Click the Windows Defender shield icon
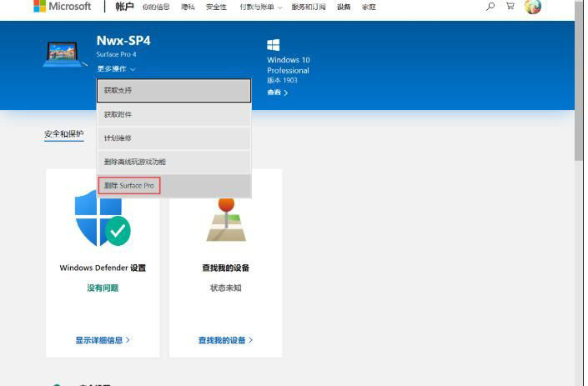This screenshot has height=386, width=588. point(102,218)
